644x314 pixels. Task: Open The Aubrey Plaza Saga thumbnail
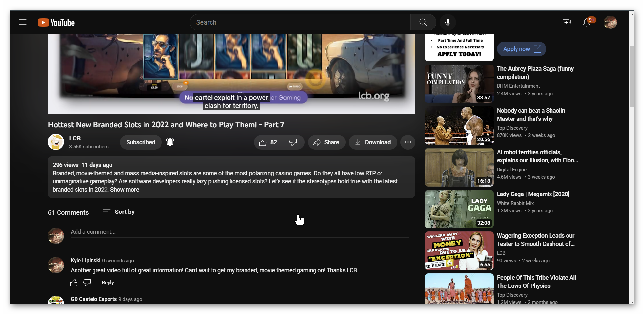tap(459, 84)
